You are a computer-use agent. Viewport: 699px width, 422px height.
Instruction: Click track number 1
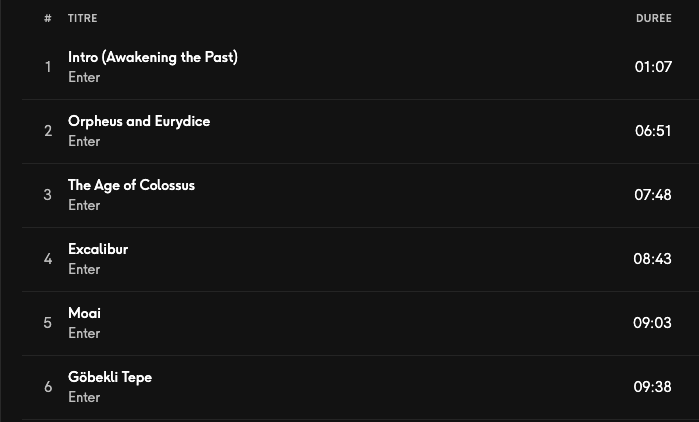pyautogui.click(x=47, y=67)
